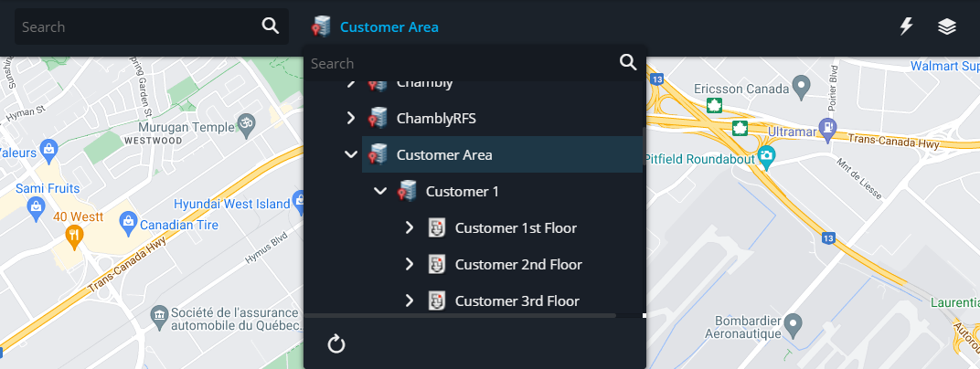980x369 pixels.
Task: Click the Customer 2nd Floor map icon
Action: pyautogui.click(x=437, y=265)
